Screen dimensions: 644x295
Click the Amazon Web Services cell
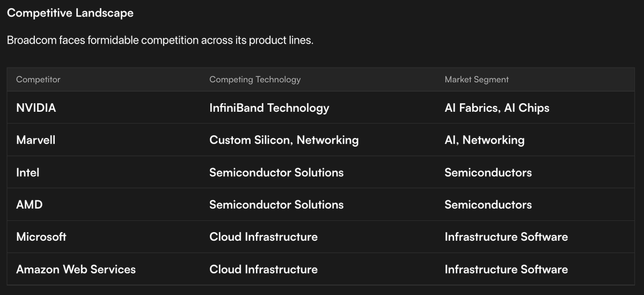click(x=76, y=269)
